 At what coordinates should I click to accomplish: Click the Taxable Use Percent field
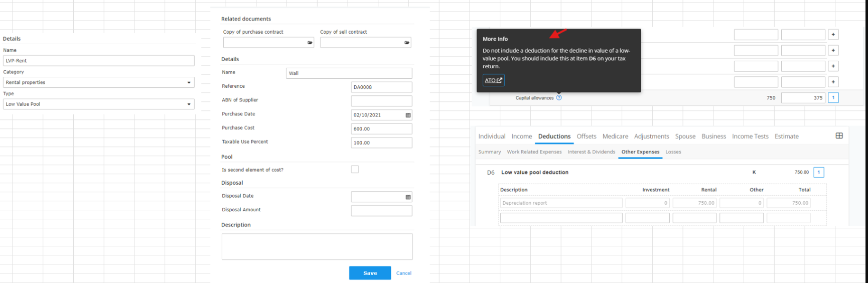(x=381, y=143)
